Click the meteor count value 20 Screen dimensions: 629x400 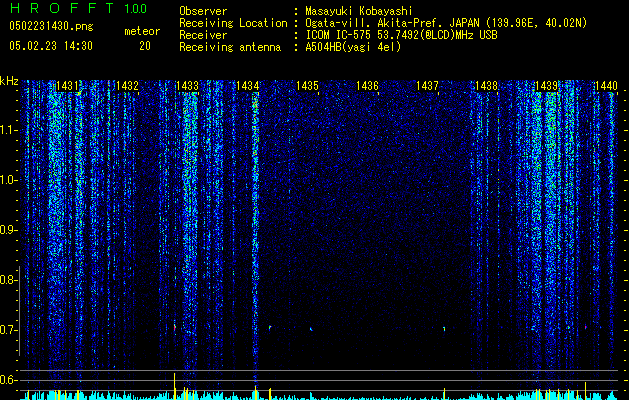pyautogui.click(x=145, y=46)
